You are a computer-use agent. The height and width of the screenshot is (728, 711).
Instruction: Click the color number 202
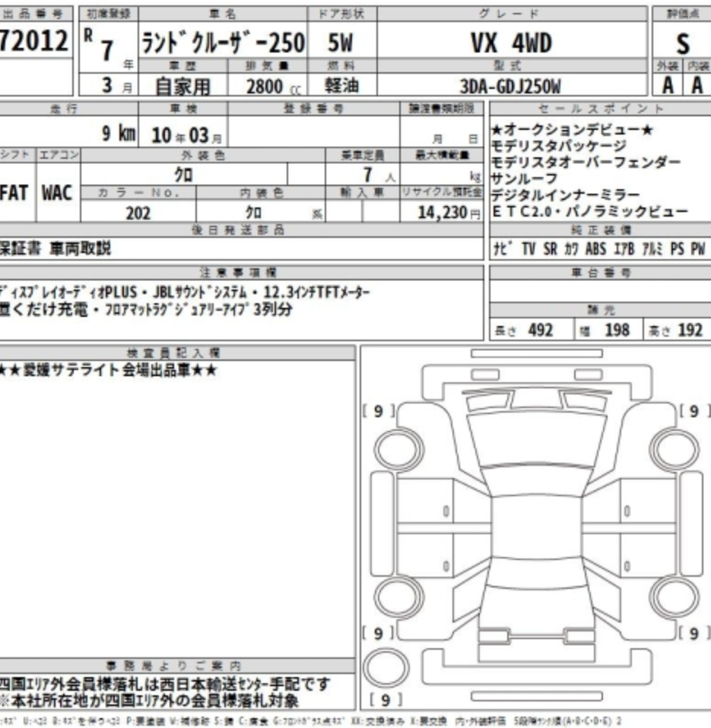[138, 212]
